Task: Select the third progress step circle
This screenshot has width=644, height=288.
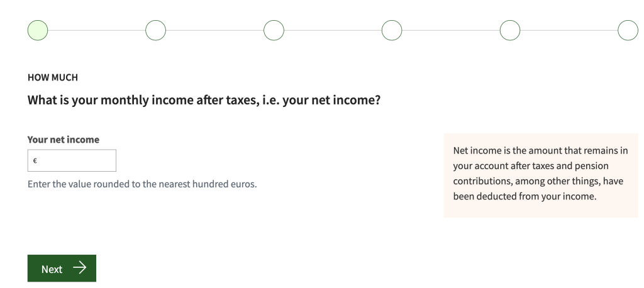Action: [274, 30]
